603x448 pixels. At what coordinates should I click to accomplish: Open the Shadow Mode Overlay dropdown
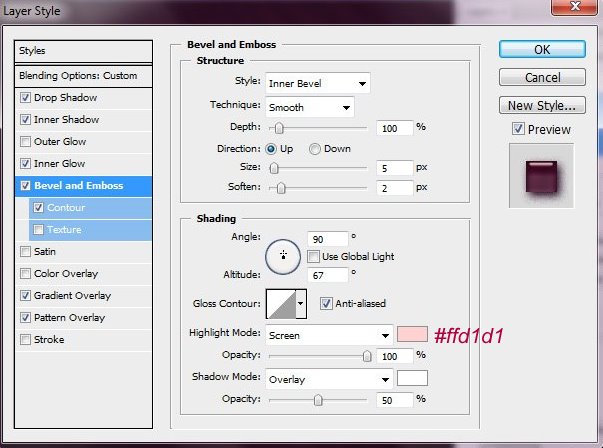coord(328,379)
